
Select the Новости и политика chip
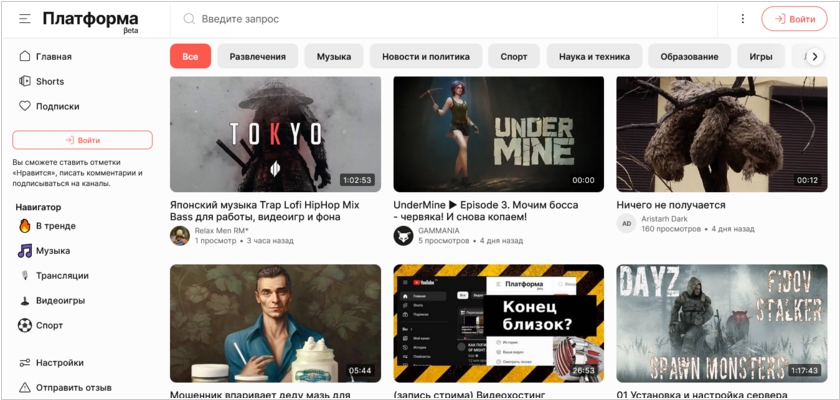pyautogui.click(x=426, y=56)
